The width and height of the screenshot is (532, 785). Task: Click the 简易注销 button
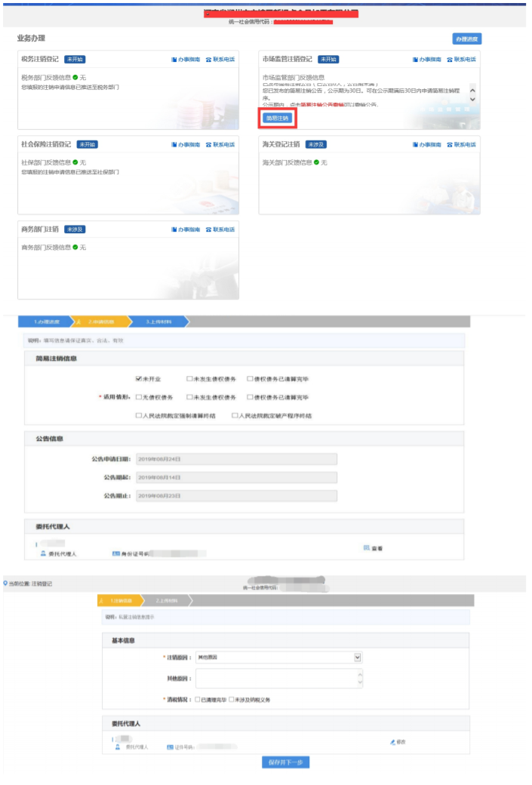point(277,119)
